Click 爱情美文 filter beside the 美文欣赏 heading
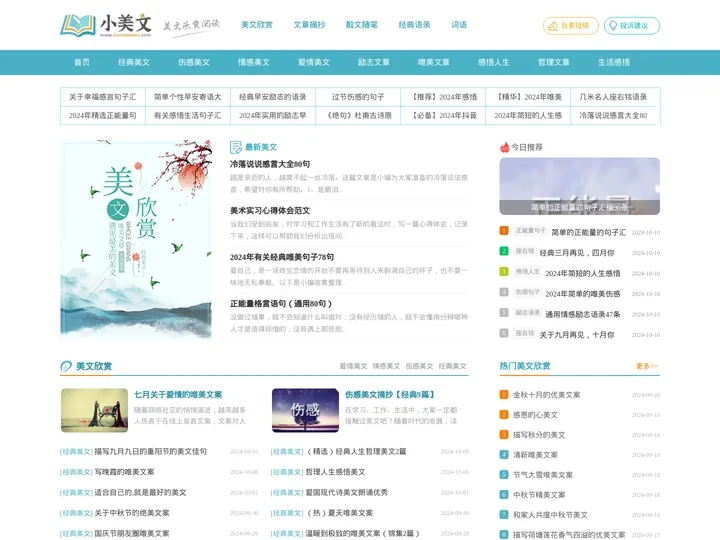 coord(353,366)
